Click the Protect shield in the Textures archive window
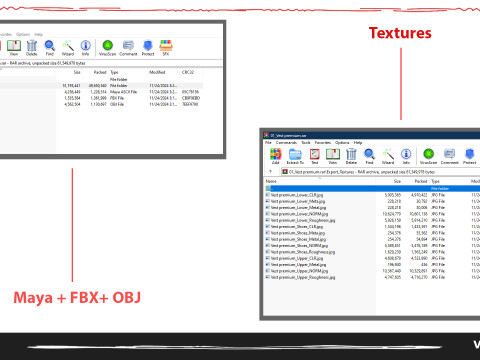The width and height of the screenshot is (480, 360). (x=469, y=156)
